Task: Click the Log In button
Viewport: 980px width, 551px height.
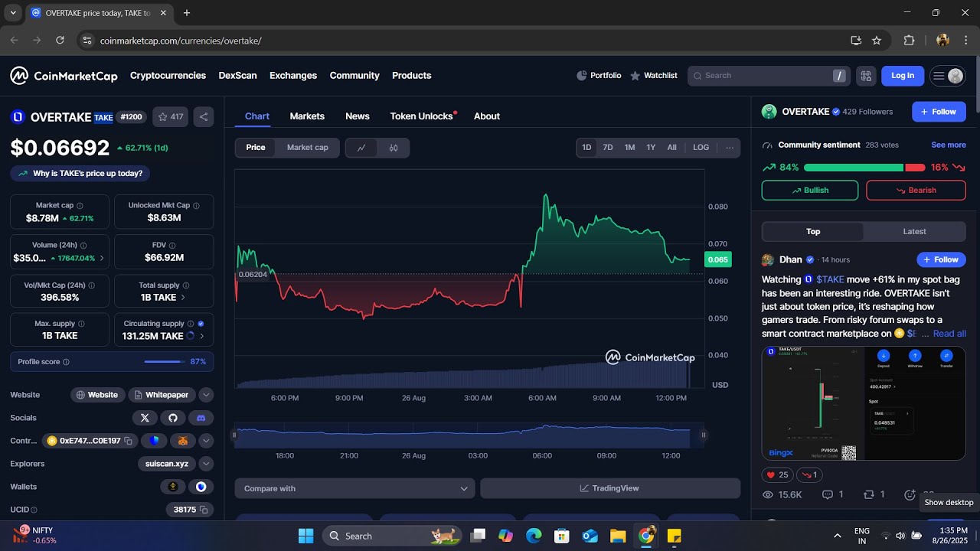Action: (x=903, y=76)
